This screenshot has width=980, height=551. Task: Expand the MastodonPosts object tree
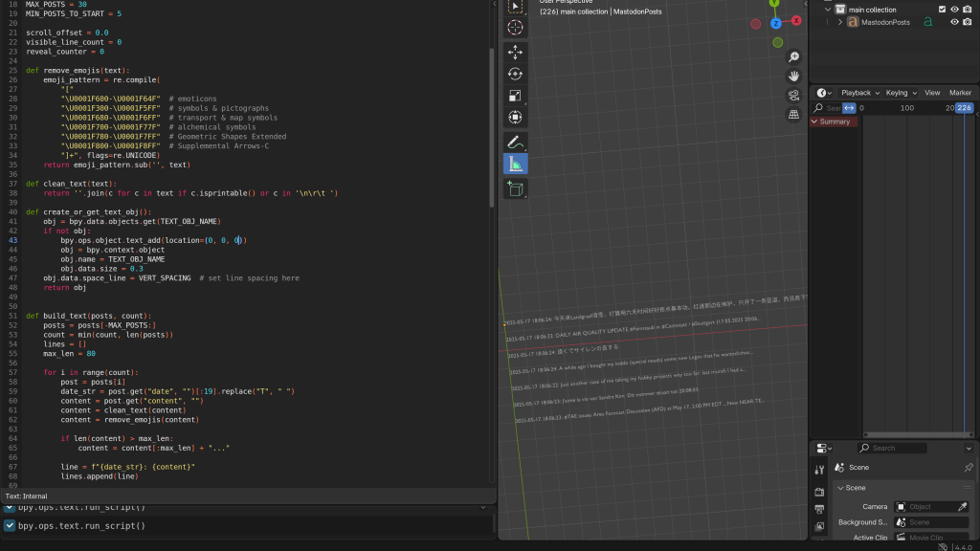click(x=840, y=22)
